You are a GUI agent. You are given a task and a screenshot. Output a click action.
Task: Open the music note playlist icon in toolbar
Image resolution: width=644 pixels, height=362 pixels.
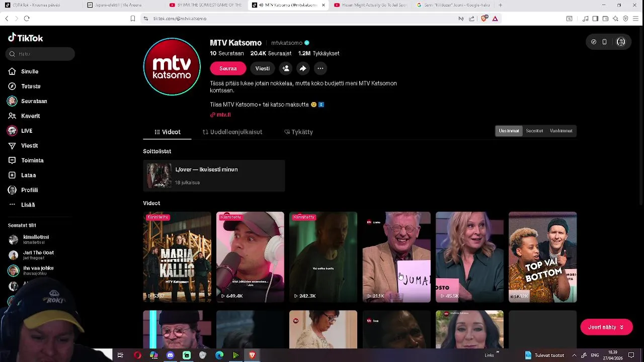[585, 19]
